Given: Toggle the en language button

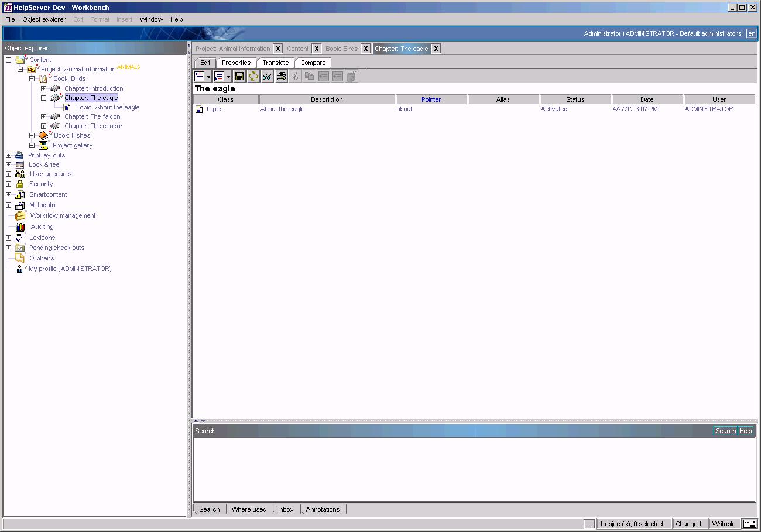Looking at the screenshot, I should point(752,33).
